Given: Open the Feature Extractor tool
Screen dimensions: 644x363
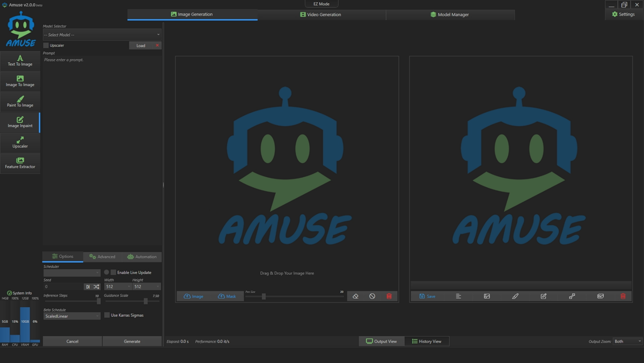Looking at the screenshot, I should click(x=20, y=162).
